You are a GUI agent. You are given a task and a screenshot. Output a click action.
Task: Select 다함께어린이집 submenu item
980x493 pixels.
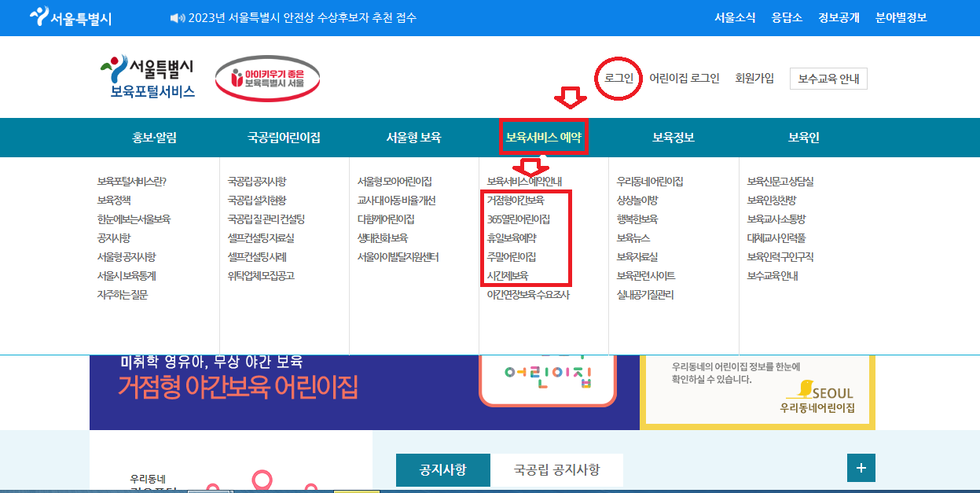tap(386, 219)
